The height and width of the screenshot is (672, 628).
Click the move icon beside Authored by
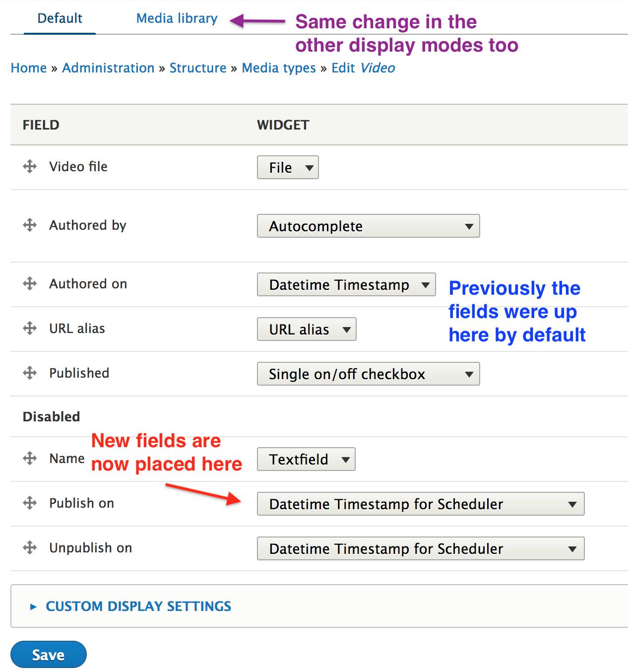point(30,225)
